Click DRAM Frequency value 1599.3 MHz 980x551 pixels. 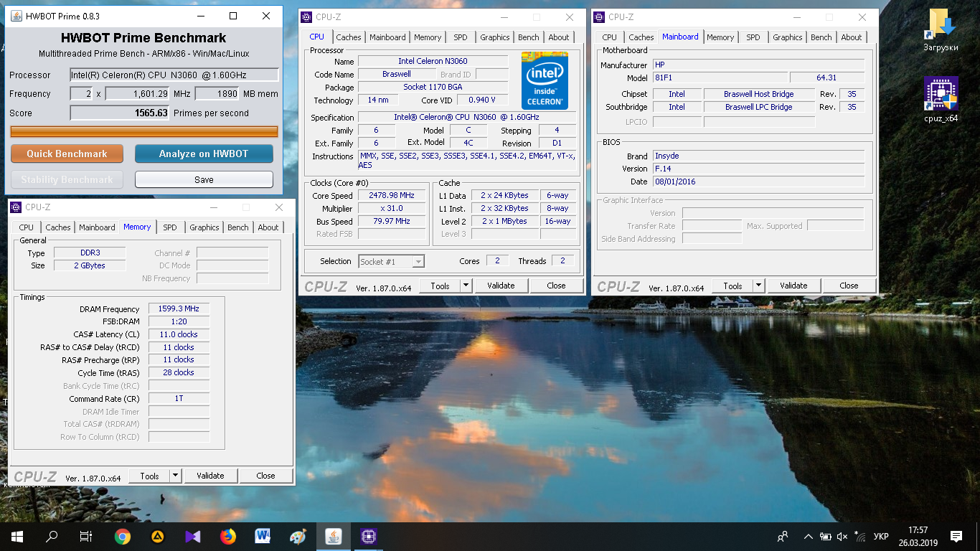(x=179, y=309)
